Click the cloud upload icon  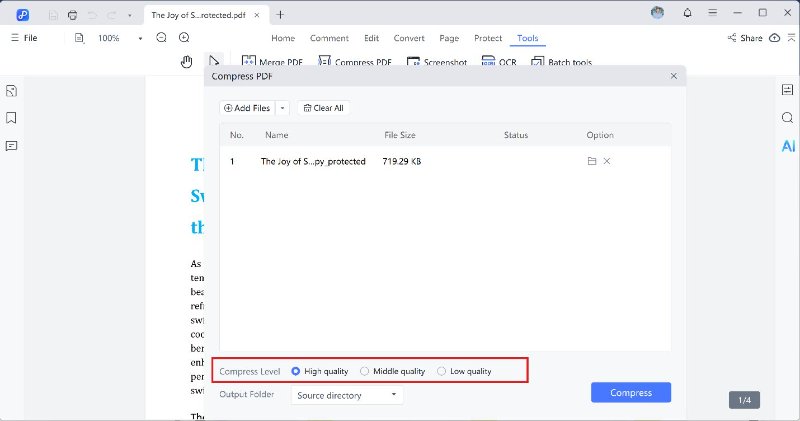click(774, 38)
